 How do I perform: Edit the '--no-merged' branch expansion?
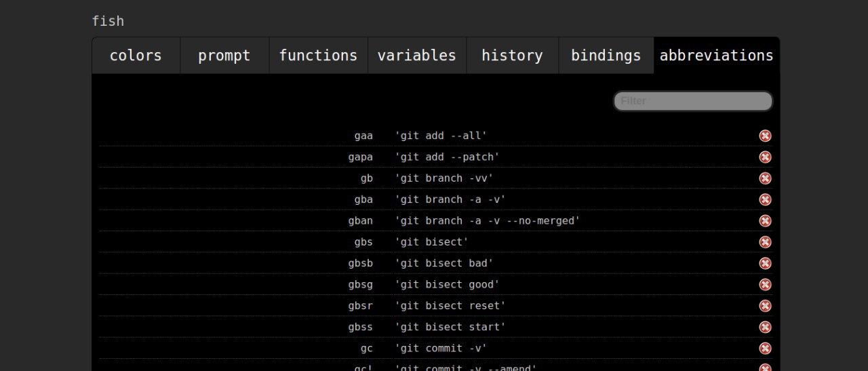pos(488,221)
